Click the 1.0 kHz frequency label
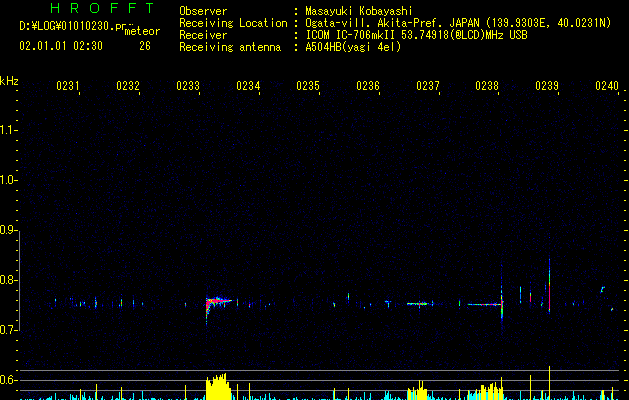The width and height of the screenshot is (629, 400). pyautogui.click(x=8, y=180)
